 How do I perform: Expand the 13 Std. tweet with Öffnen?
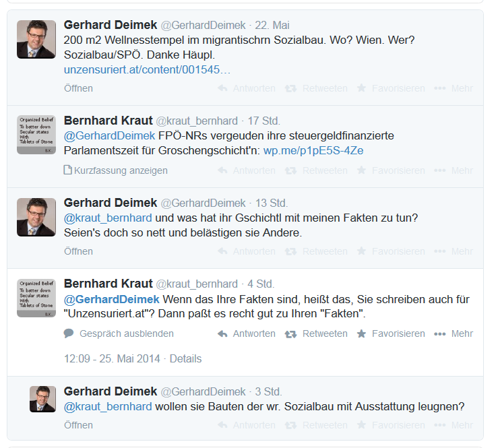coord(78,251)
